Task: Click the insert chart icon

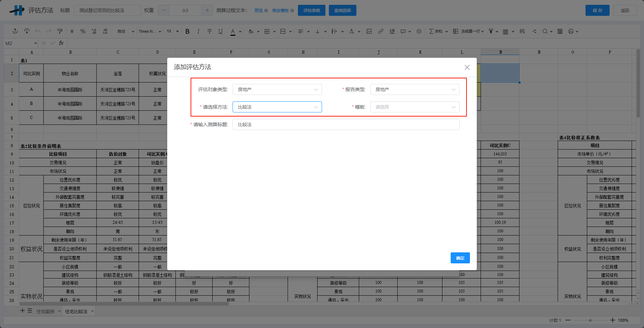Action: [392, 31]
